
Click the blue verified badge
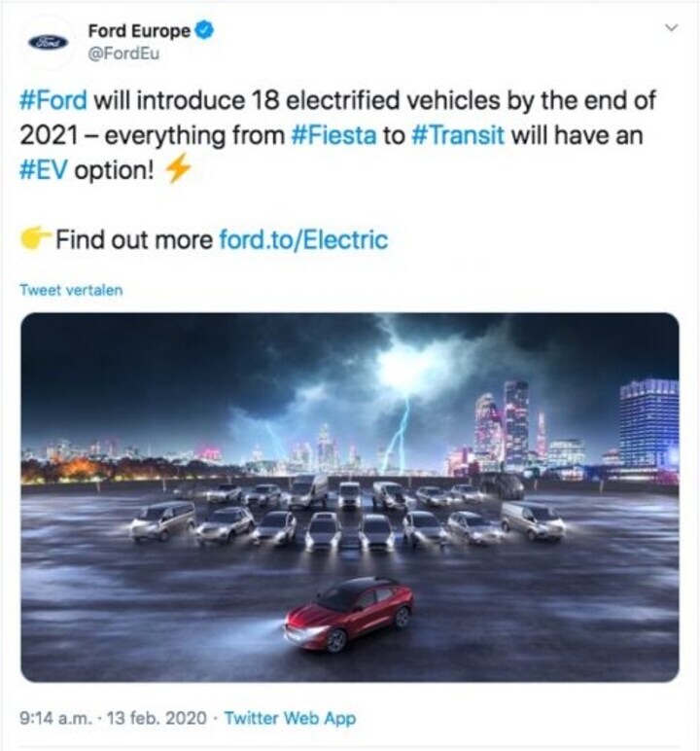click(x=205, y=30)
